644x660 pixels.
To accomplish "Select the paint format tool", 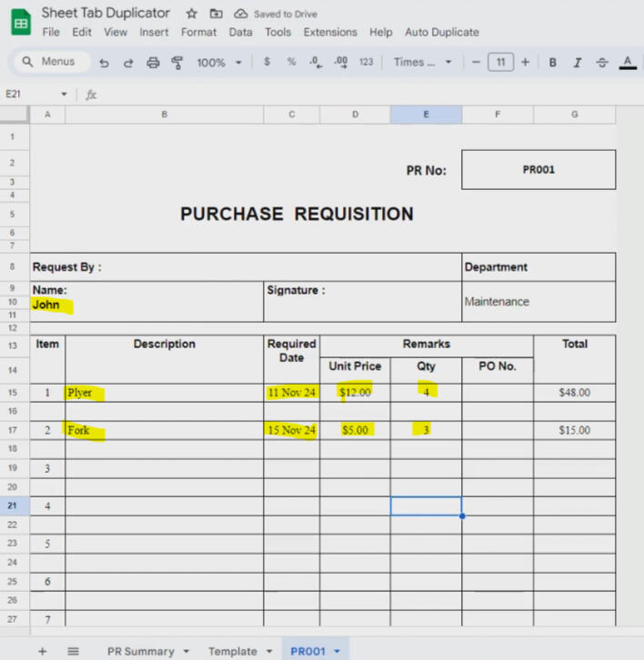I will [177, 63].
